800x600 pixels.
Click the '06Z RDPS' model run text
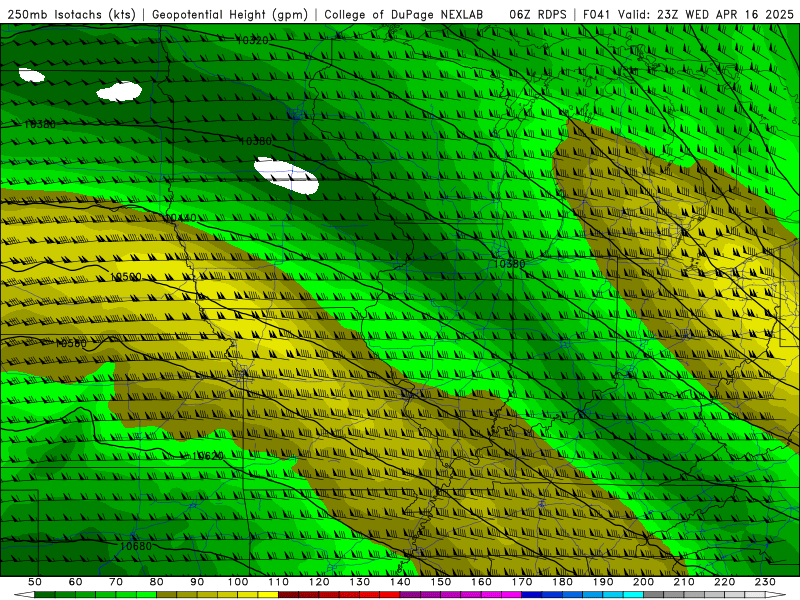coord(538,15)
